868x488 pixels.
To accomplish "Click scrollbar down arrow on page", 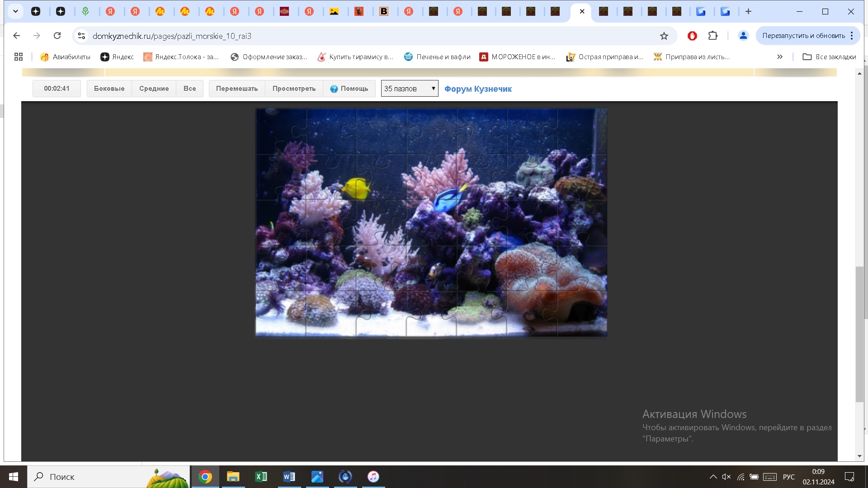I will click(x=859, y=456).
